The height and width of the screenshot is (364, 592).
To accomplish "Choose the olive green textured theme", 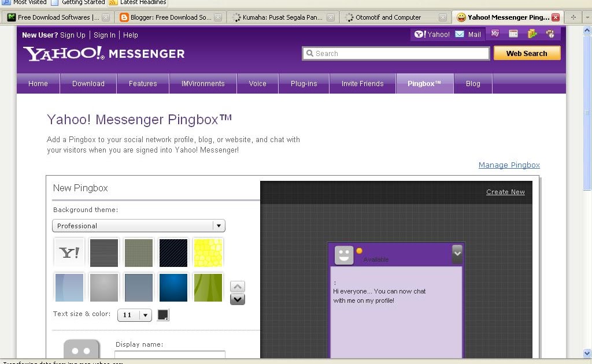I will [x=139, y=252].
